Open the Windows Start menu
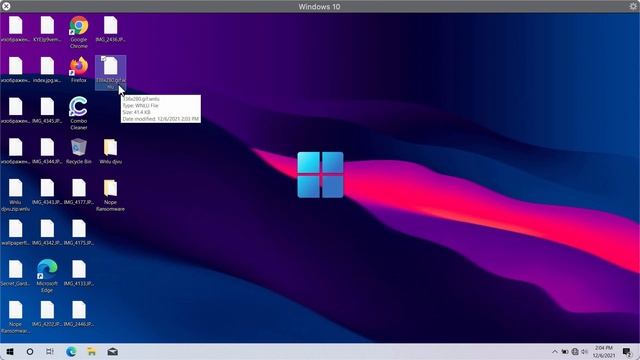 (x=10, y=351)
